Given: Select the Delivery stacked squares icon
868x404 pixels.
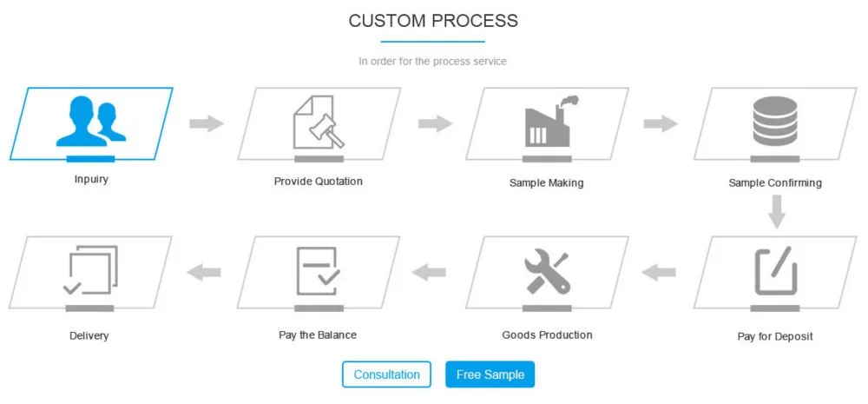Looking at the screenshot, I should [91, 270].
